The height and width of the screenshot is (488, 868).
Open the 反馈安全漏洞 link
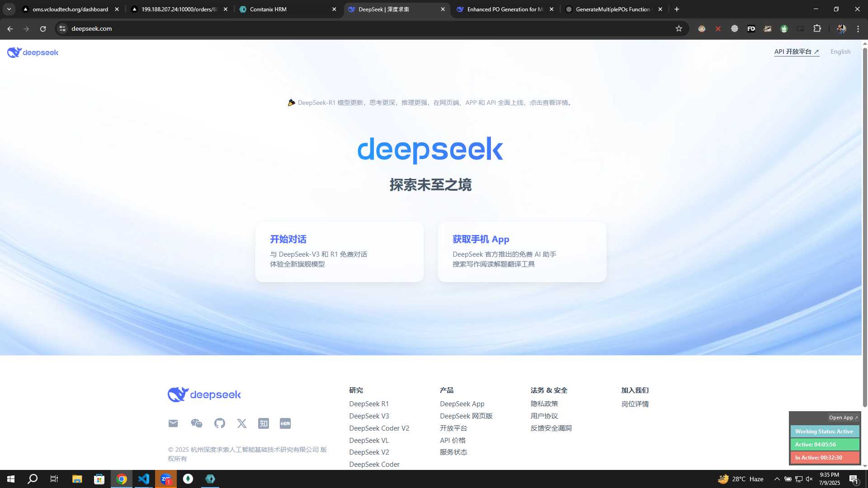(x=551, y=428)
